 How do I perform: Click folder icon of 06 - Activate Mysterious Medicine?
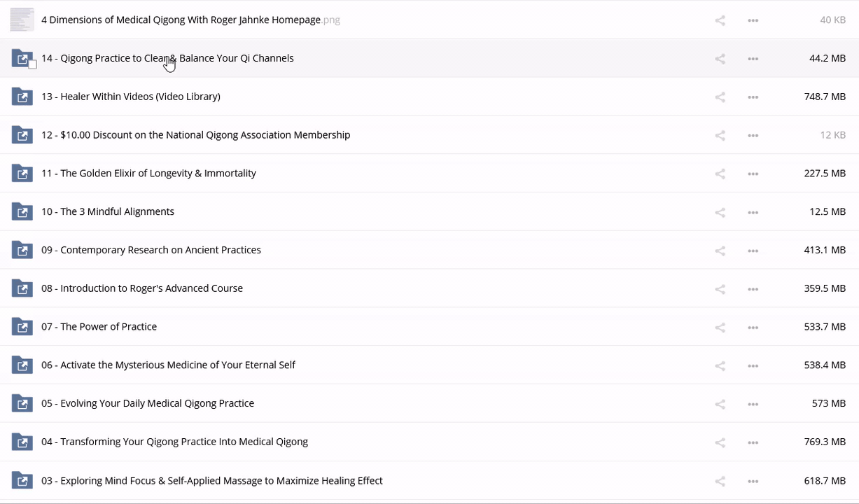tap(22, 365)
